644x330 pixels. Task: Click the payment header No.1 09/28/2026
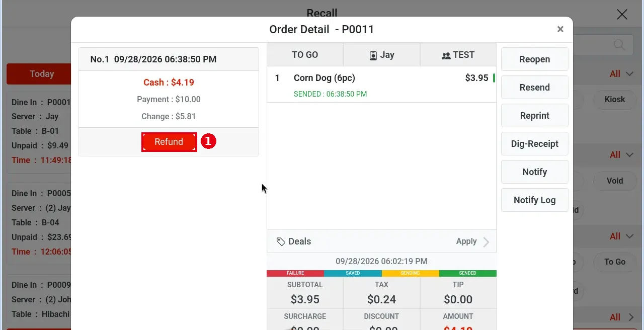click(169, 59)
